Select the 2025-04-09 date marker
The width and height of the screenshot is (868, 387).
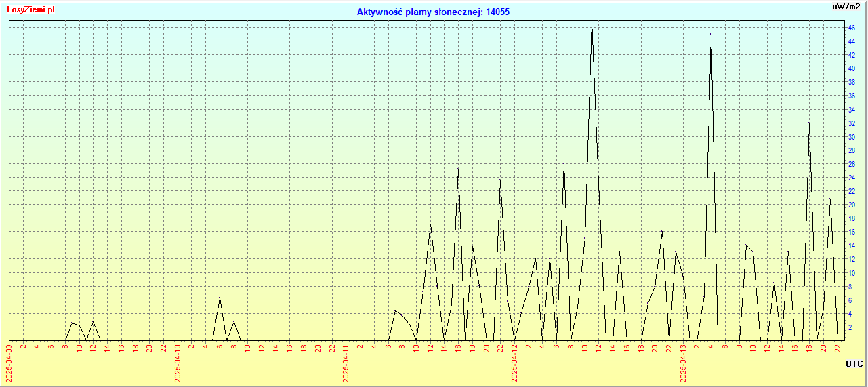tap(9, 363)
